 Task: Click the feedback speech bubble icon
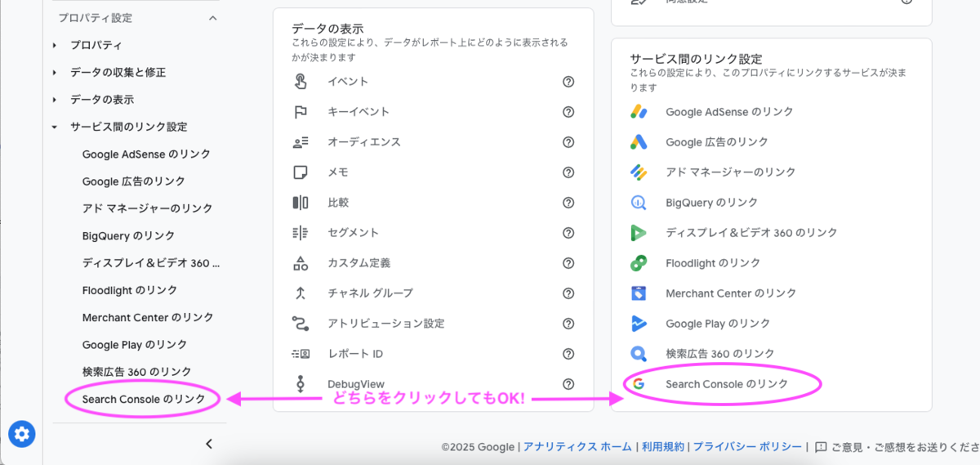(x=821, y=447)
